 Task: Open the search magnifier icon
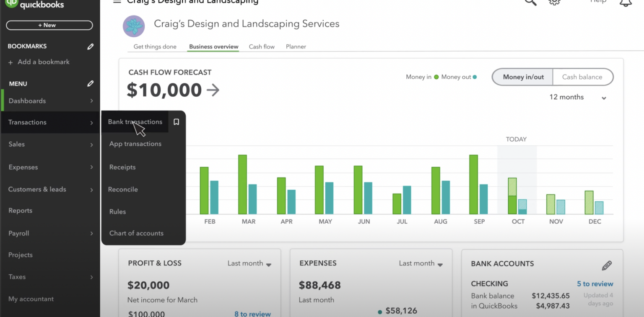point(530,2)
